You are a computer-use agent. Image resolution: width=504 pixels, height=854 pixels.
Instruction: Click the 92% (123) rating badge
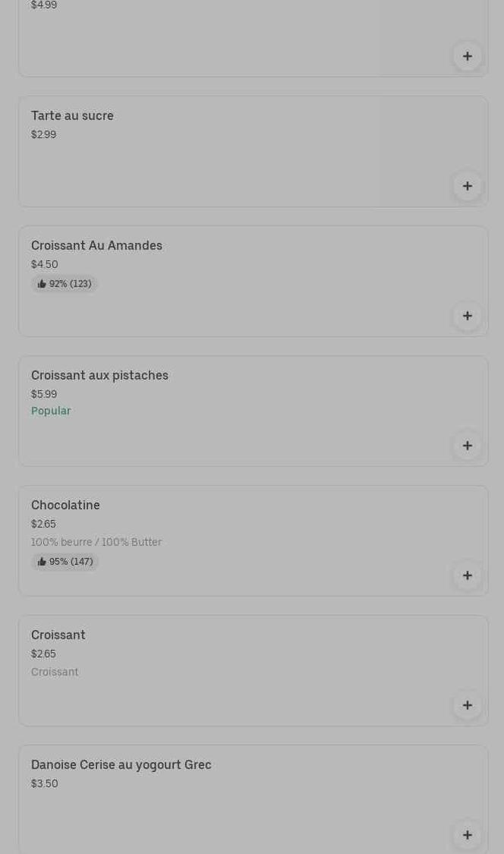pos(65,284)
